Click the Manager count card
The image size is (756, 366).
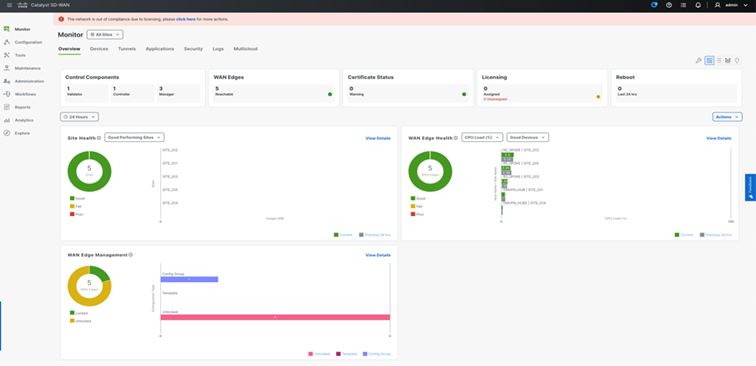click(x=178, y=93)
